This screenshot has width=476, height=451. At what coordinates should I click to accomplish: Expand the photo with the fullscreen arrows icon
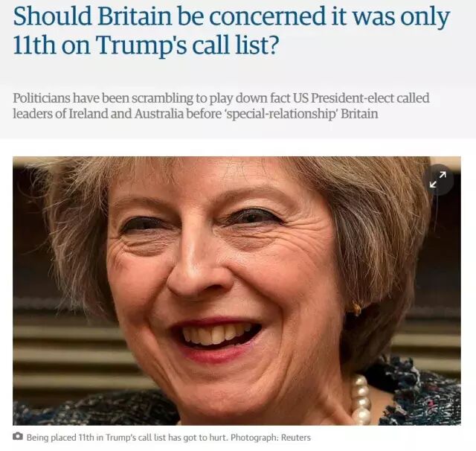click(x=438, y=179)
